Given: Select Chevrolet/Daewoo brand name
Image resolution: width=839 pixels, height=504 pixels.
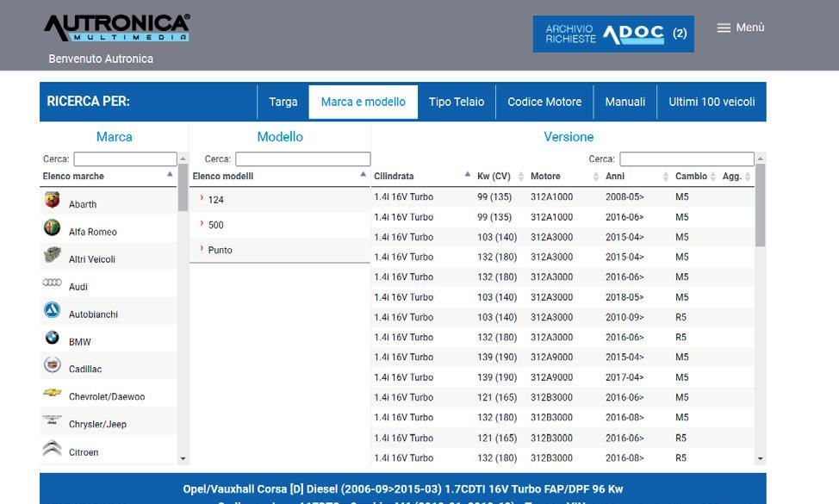Looking at the screenshot, I should tap(107, 396).
